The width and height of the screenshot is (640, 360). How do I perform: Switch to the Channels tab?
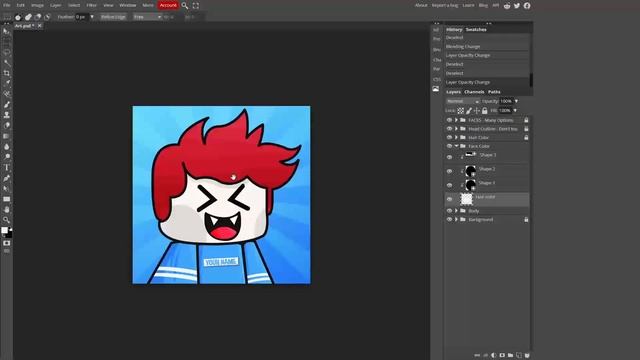(x=474, y=92)
